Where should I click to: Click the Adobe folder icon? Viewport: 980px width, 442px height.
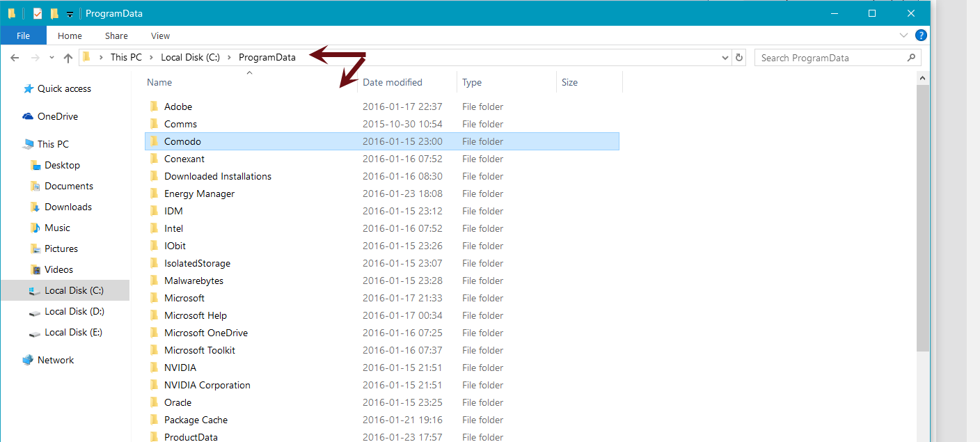coord(155,106)
